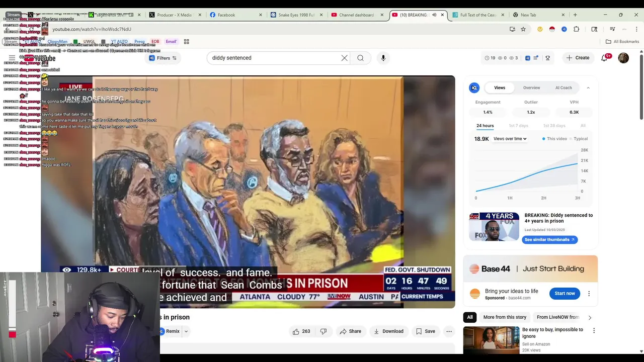This screenshot has width=644, height=362.
Task: Toggle This video legend in chart
Action: tap(554, 139)
